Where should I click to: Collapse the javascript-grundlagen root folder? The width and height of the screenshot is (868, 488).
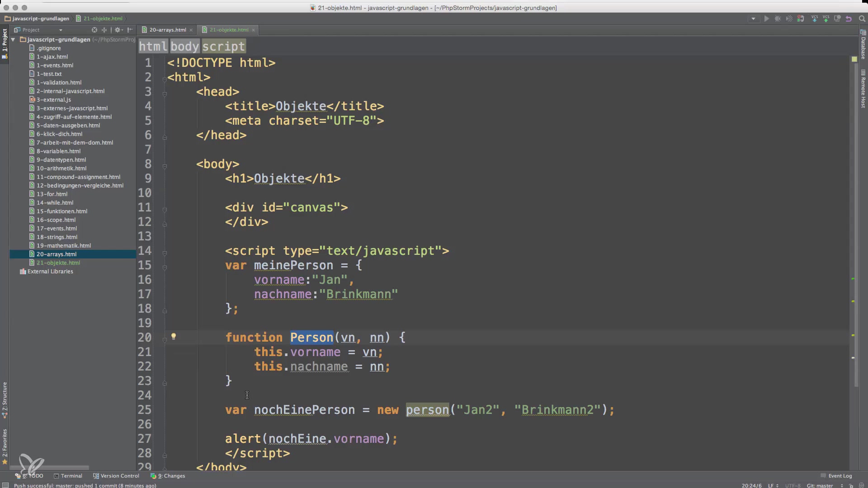(x=14, y=40)
